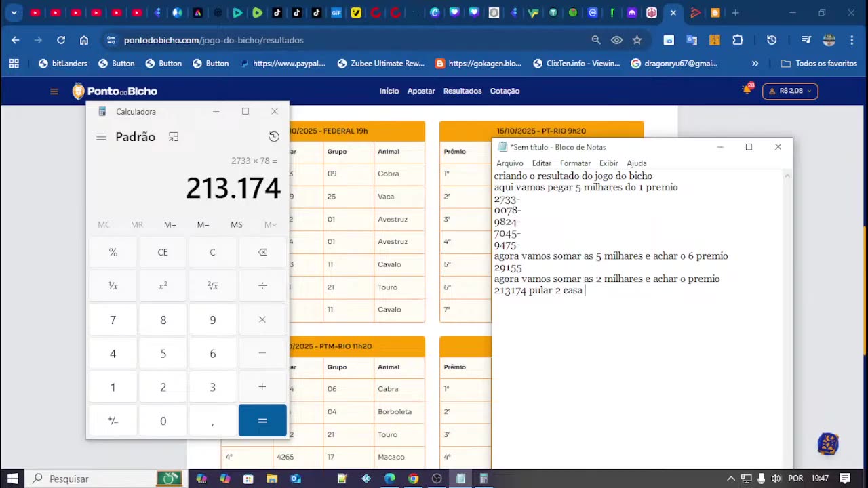This screenshot has width=868, height=488.
Task: Open the calculator navigation hamburger menu
Action: [101, 137]
